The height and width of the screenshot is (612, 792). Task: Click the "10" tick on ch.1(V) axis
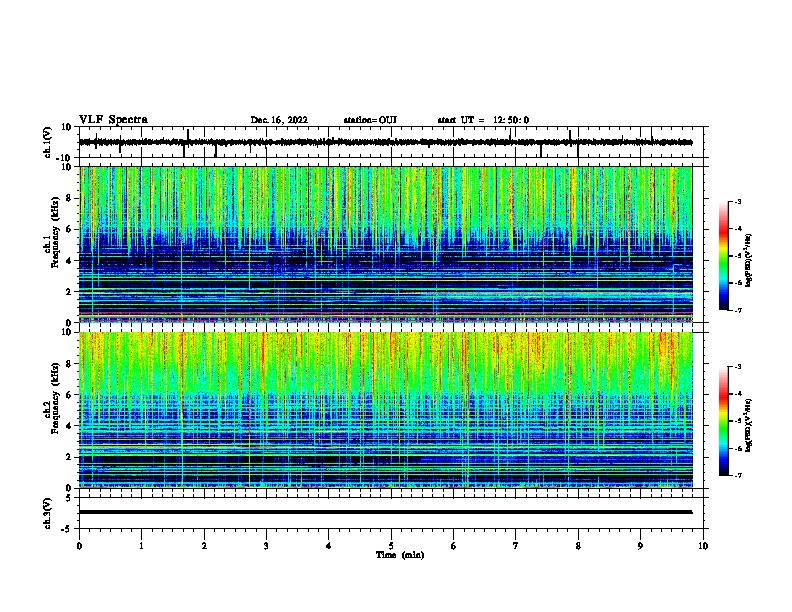[67, 127]
